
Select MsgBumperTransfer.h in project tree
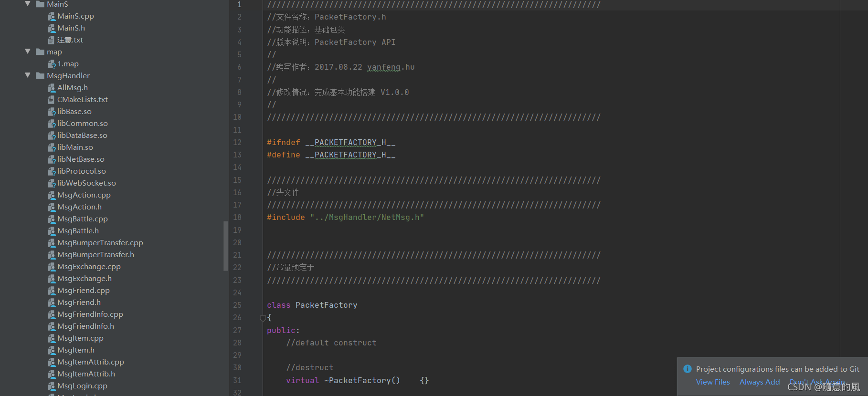point(96,255)
